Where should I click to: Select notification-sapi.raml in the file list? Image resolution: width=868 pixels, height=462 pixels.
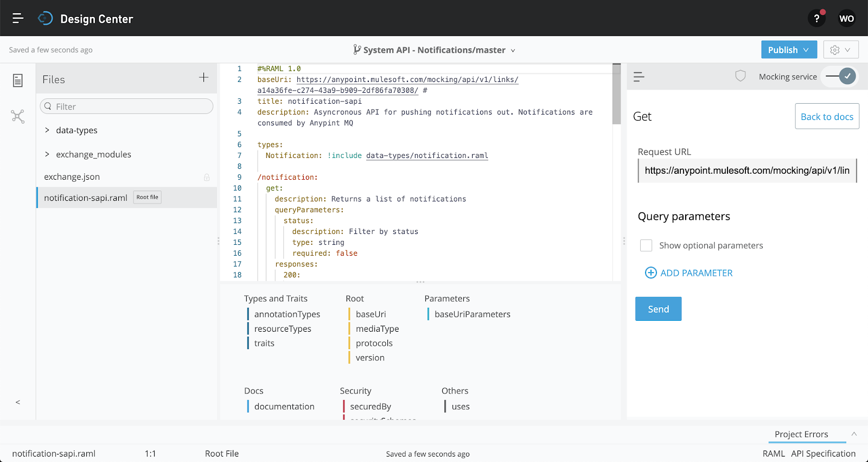point(86,198)
